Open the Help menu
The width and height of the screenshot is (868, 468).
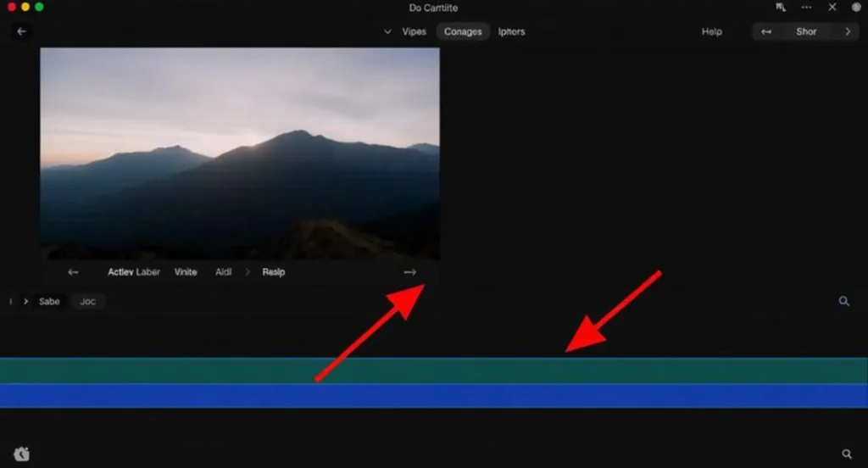[711, 31]
